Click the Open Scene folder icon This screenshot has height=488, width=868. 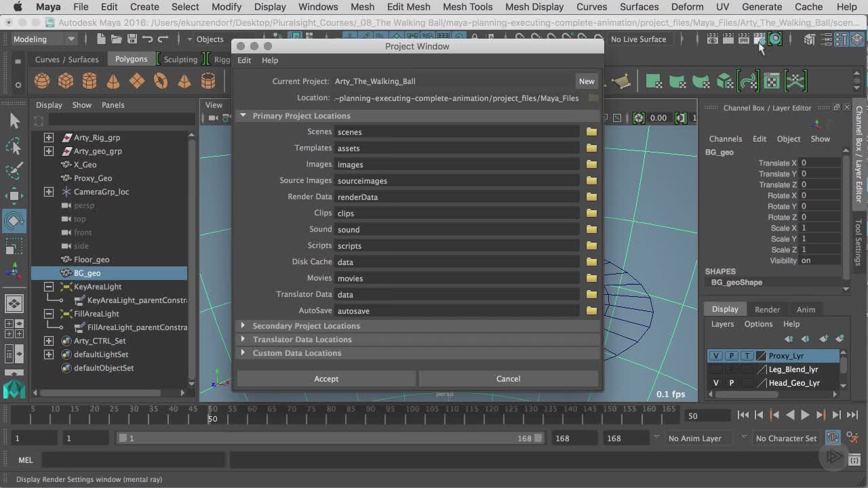pos(117,39)
